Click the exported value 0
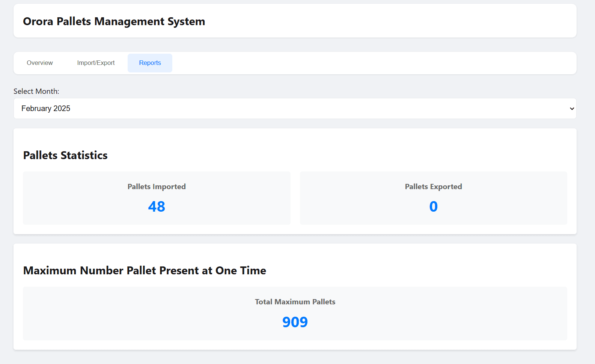The width and height of the screenshot is (595, 364). coord(434,206)
